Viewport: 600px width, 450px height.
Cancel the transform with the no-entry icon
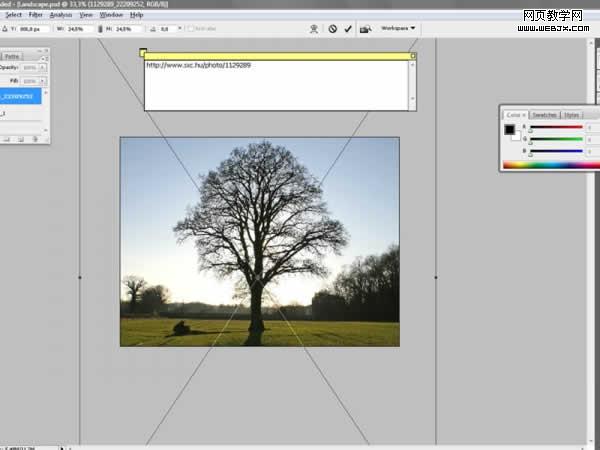click(333, 29)
